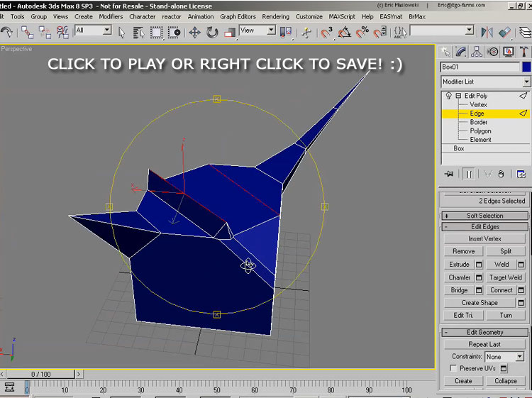Open the Hierarchy panel tab
532x398 pixels.
point(477,51)
